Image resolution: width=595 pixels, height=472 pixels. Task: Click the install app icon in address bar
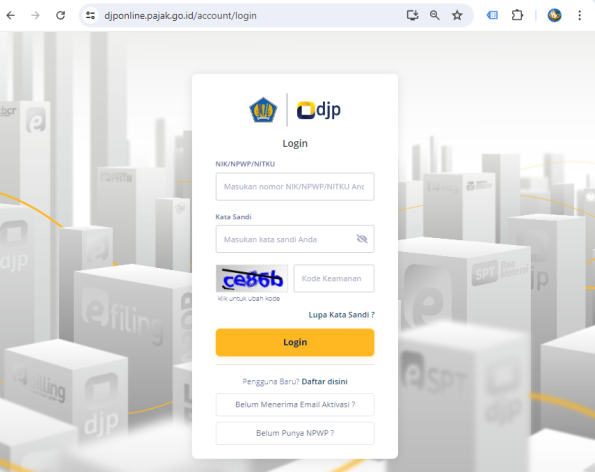coord(412,16)
